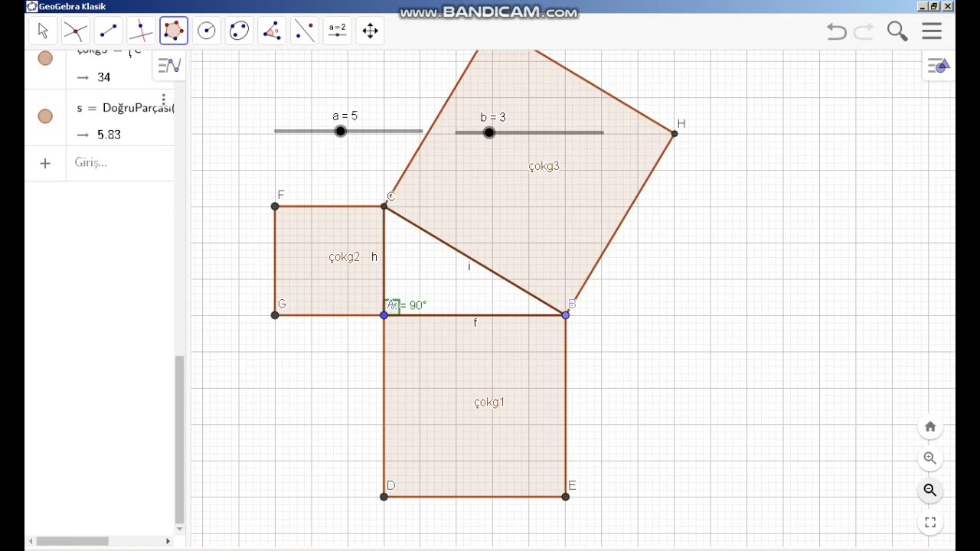
Task: Select point B of the triangle
Action: tap(566, 315)
